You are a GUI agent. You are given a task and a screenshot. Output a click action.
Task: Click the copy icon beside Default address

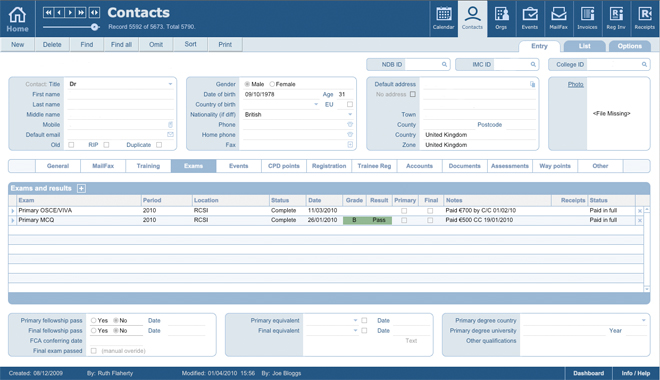pyautogui.click(x=532, y=85)
